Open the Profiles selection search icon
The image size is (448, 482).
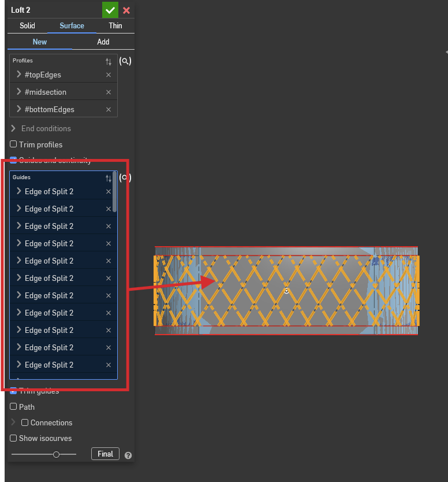[x=125, y=61]
